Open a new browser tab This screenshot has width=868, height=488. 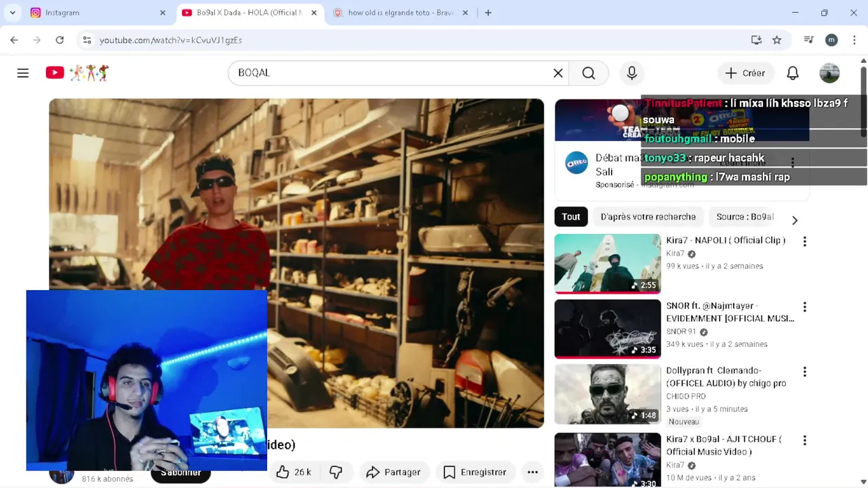click(x=488, y=13)
